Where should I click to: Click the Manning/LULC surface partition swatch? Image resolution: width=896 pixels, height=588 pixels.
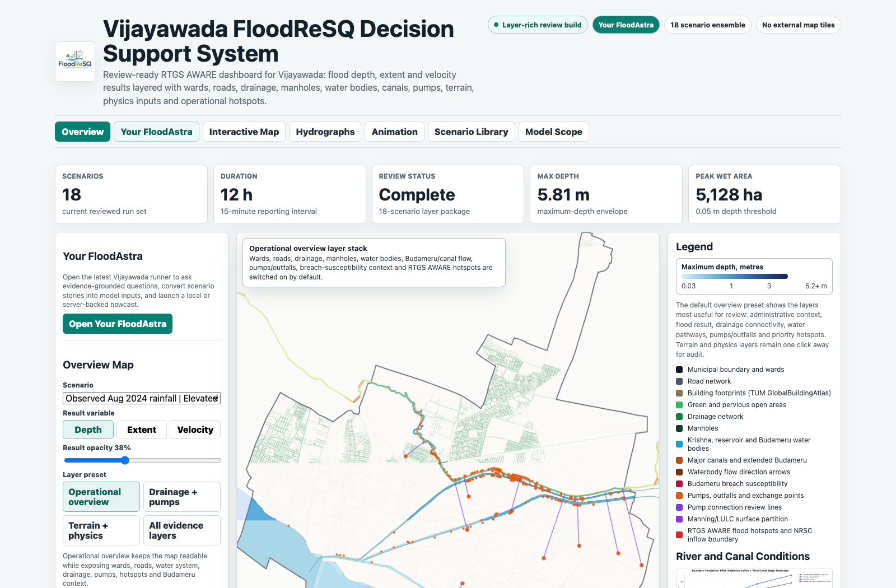679,519
